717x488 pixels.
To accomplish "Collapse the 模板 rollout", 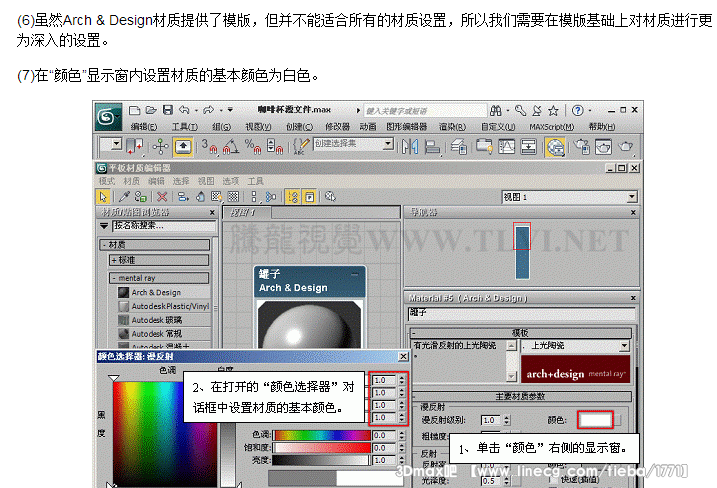I will (x=520, y=332).
